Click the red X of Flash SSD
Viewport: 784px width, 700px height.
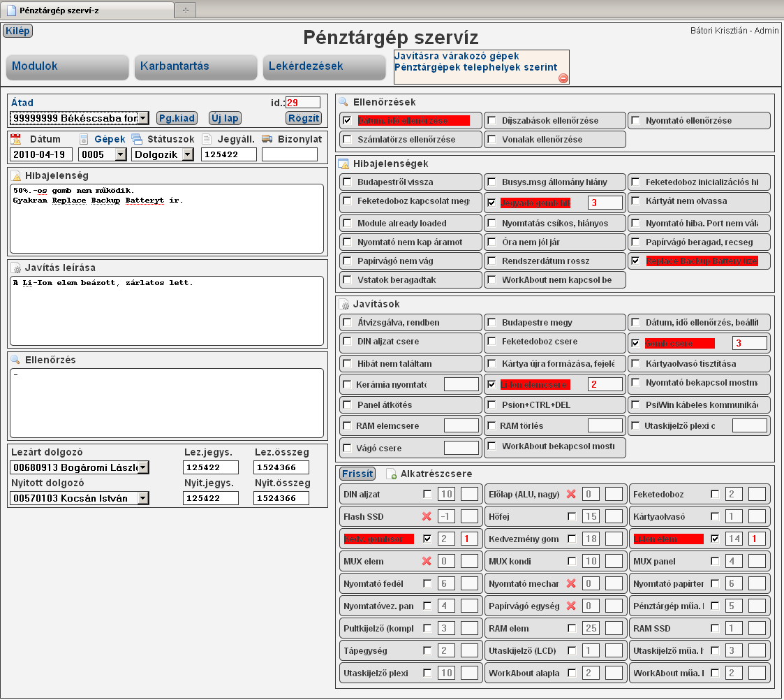click(427, 516)
